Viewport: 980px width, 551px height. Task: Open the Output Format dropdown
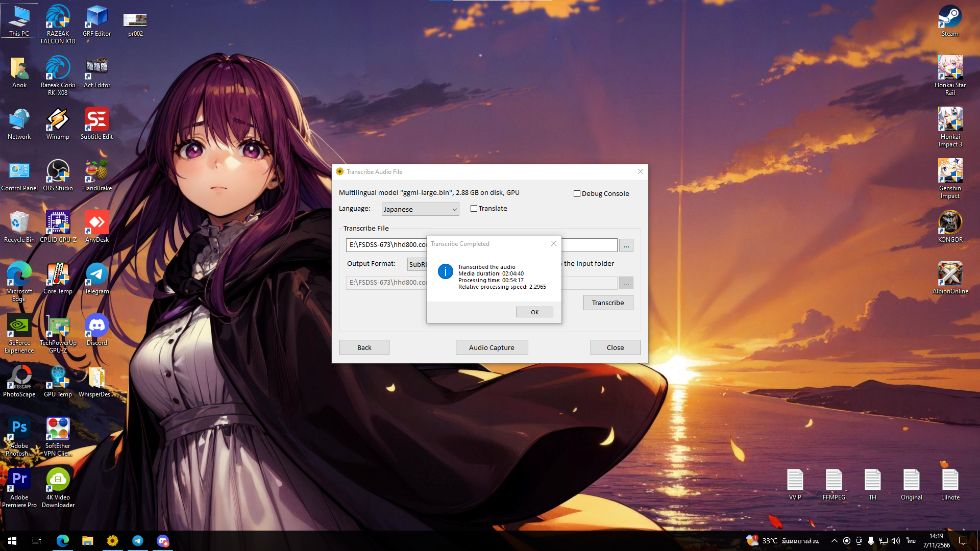click(418, 264)
